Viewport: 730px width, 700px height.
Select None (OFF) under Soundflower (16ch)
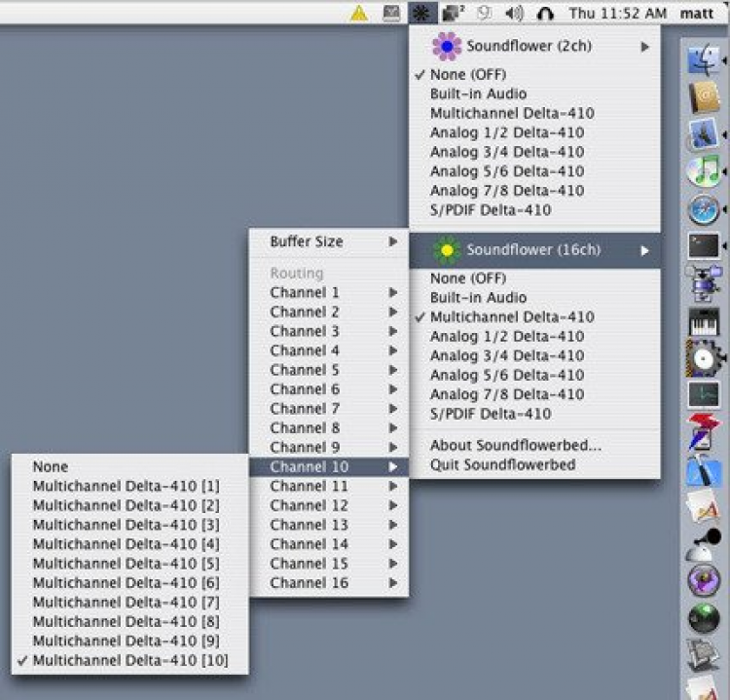535,278
